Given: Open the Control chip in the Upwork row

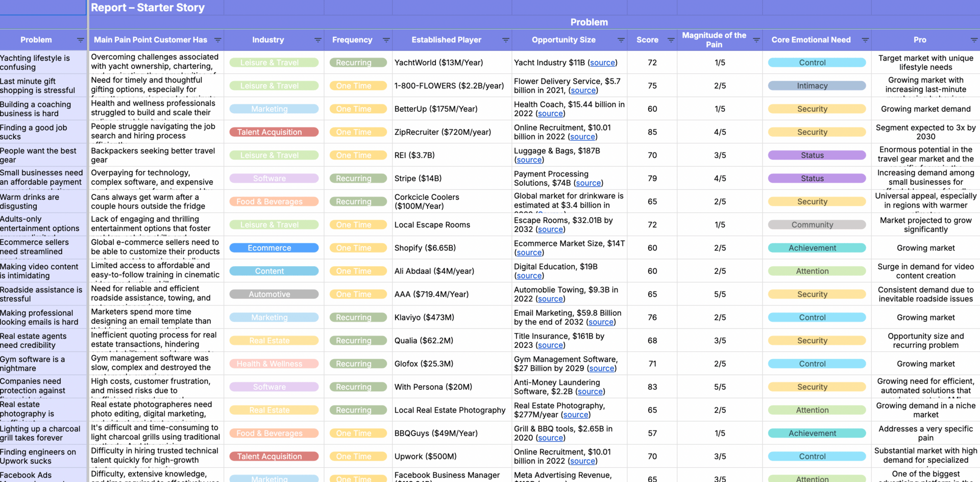Looking at the screenshot, I should (x=817, y=456).
